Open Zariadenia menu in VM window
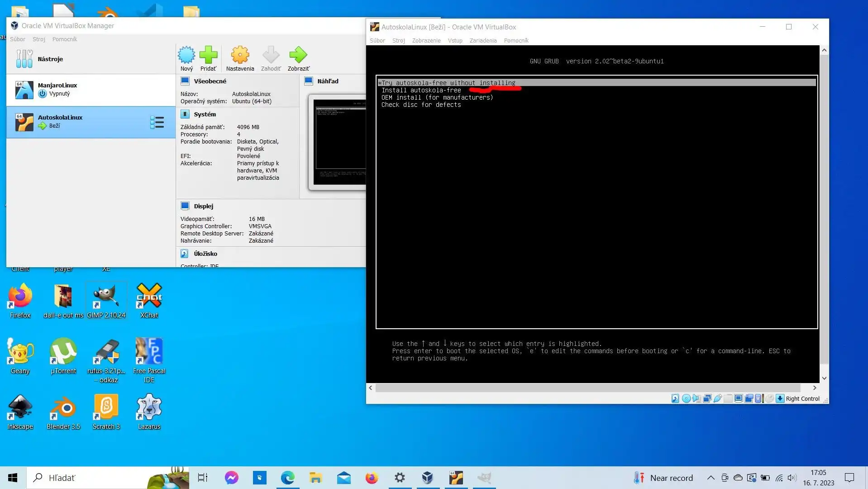The height and width of the screenshot is (489, 868). (x=483, y=41)
